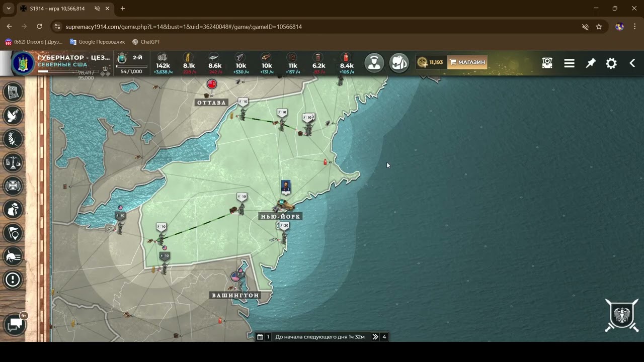Open the Google Переводчик bookmark
The image size is (644, 362).
(x=97, y=42)
